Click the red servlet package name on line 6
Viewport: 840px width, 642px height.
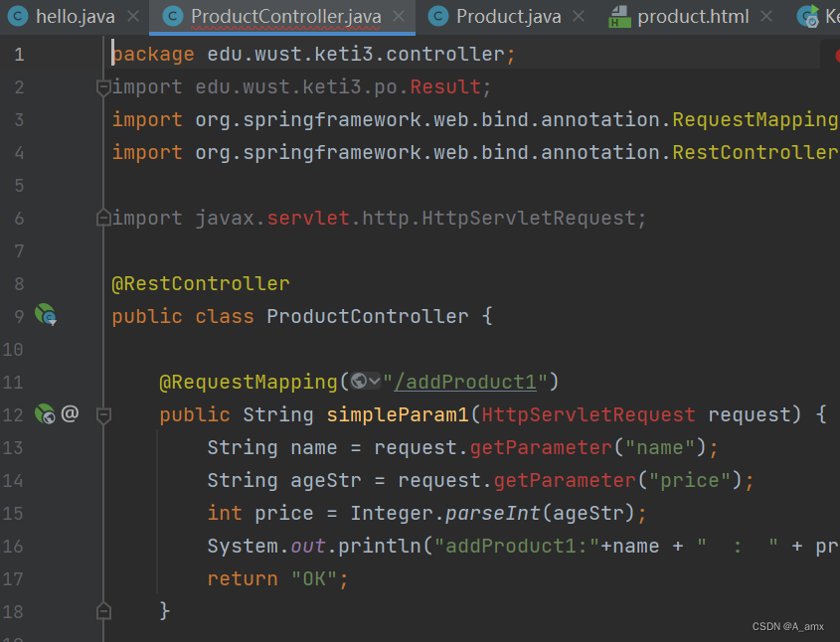click(308, 218)
